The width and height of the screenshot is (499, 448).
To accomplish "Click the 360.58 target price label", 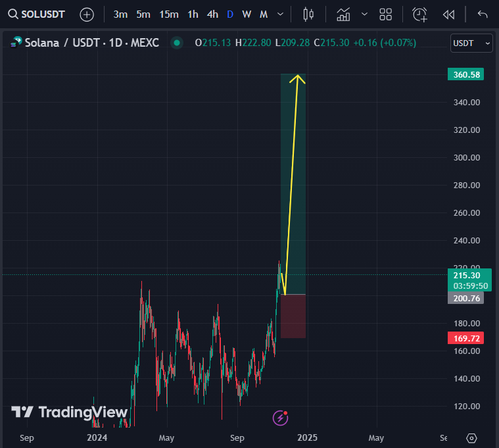I will (465, 74).
